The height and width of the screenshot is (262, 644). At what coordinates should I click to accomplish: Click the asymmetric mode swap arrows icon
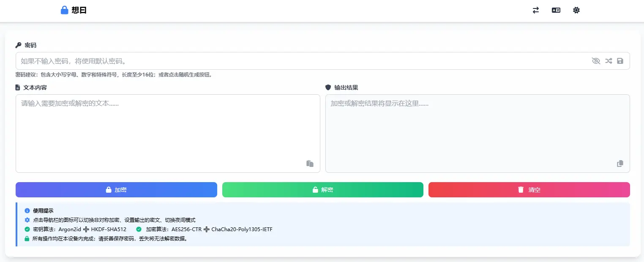(x=535, y=11)
